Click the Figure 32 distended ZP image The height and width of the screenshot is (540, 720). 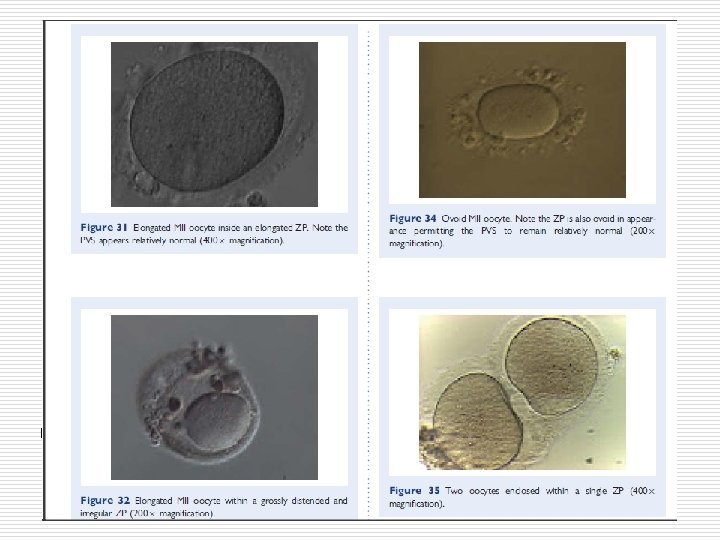point(214,397)
